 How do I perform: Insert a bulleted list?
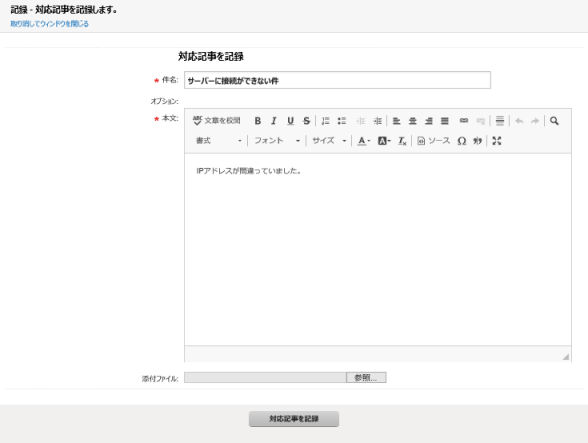point(342,121)
